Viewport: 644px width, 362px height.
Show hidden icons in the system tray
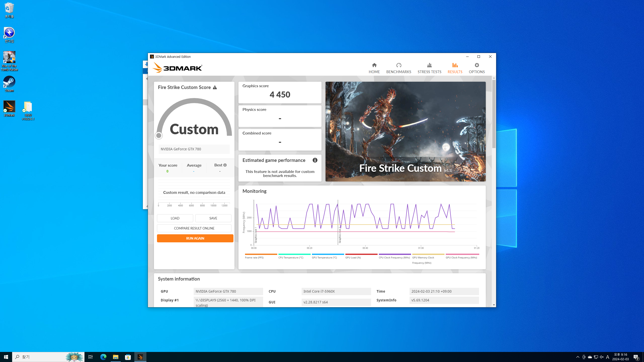(x=578, y=357)
